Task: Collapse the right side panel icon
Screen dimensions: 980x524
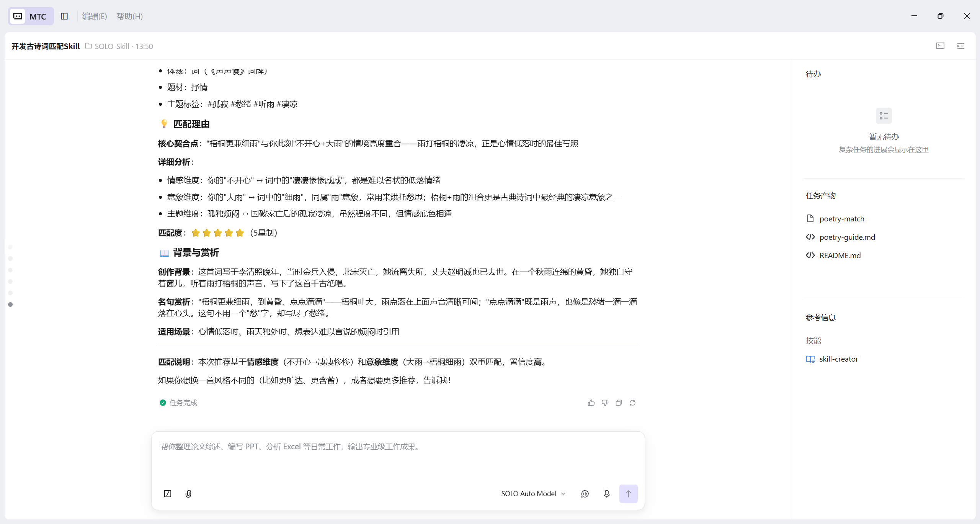Action: [961, 46]
